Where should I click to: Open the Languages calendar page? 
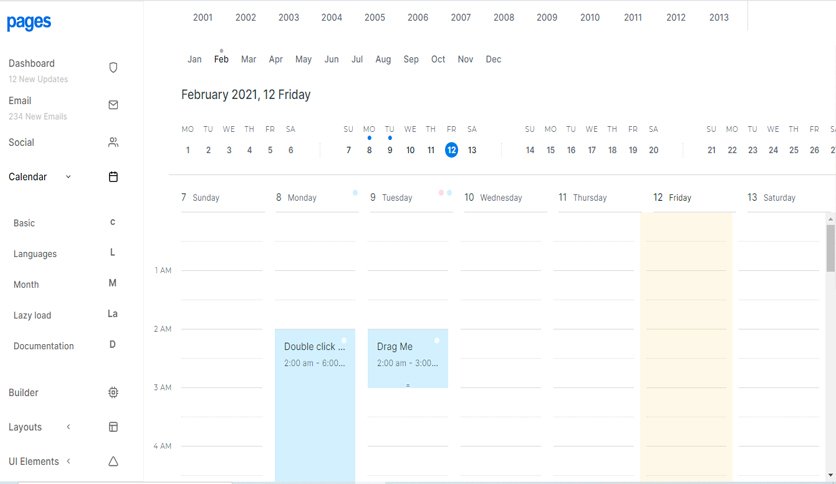point(35,254)
